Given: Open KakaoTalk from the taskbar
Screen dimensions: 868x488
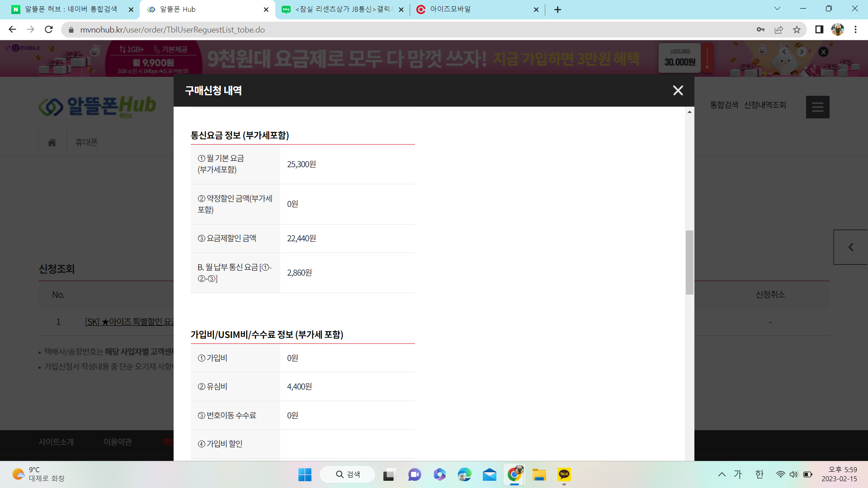Looking at the screenshot, I should pyautogui.click(x=564, y=474).
